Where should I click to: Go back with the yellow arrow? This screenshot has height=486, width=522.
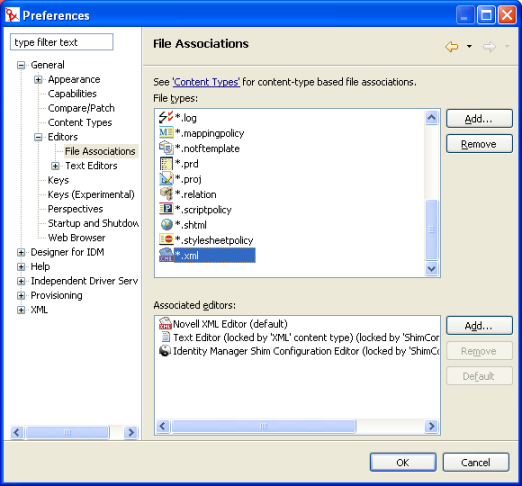point(451,46)
